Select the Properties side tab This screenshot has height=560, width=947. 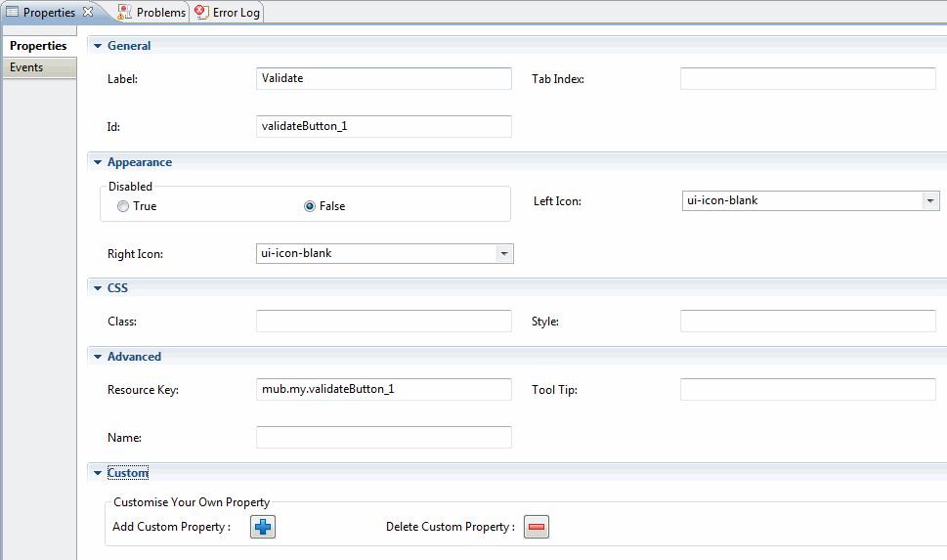(x=39, y=46)
